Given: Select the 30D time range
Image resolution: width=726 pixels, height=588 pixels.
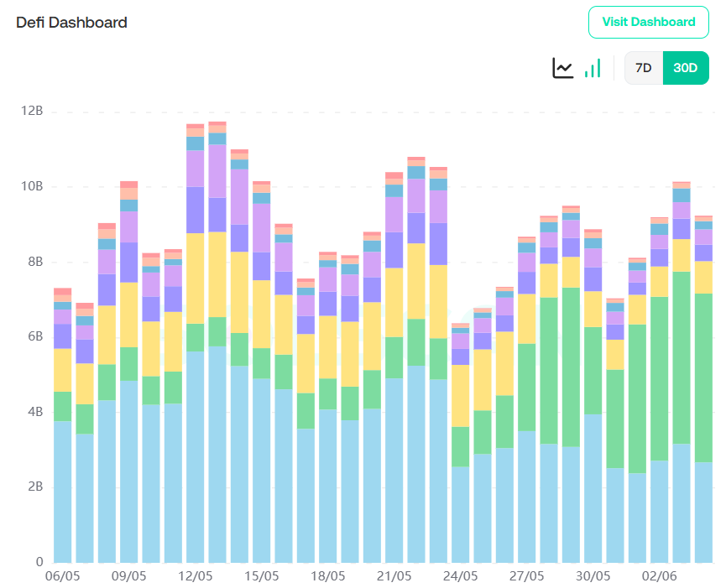Looking at the screenshot, I should pyautogui.click(x=686, y=68).
